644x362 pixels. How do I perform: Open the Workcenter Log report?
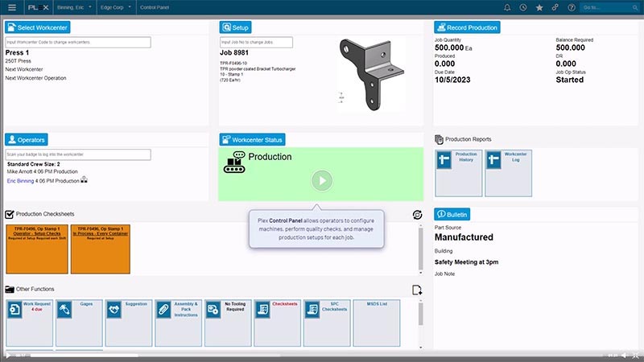[508, 172]
